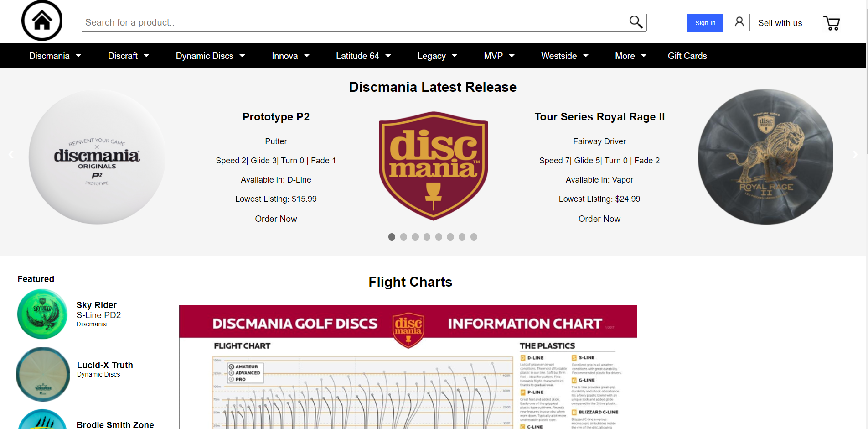
Task: Select the last carousel indicator dot
Action: (474, 237)
